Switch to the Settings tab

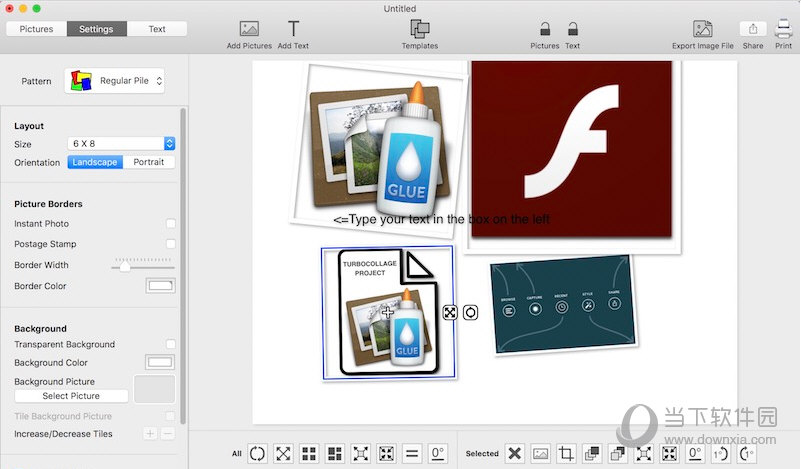pyautogui.click(x=97, y=29)
